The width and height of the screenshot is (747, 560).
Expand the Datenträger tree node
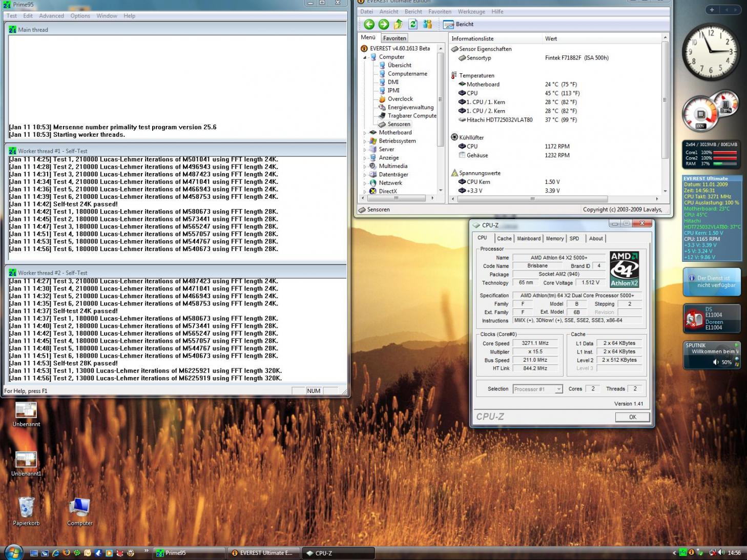pyautogui.click(x=365, y=175)
